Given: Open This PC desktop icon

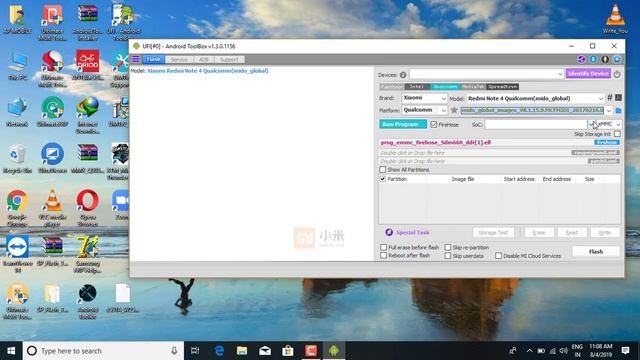Looking at the screenshot, I should (17, 66).
